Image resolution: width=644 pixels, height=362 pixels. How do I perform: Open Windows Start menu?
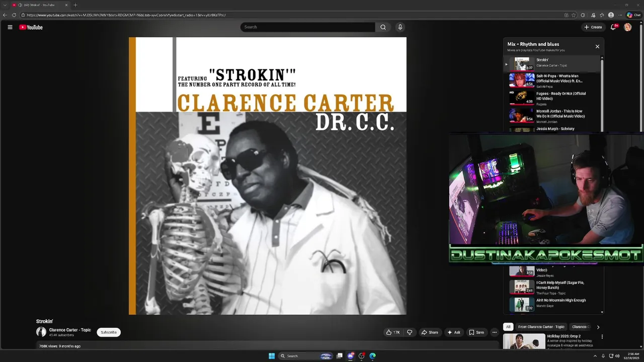[272, 356]
